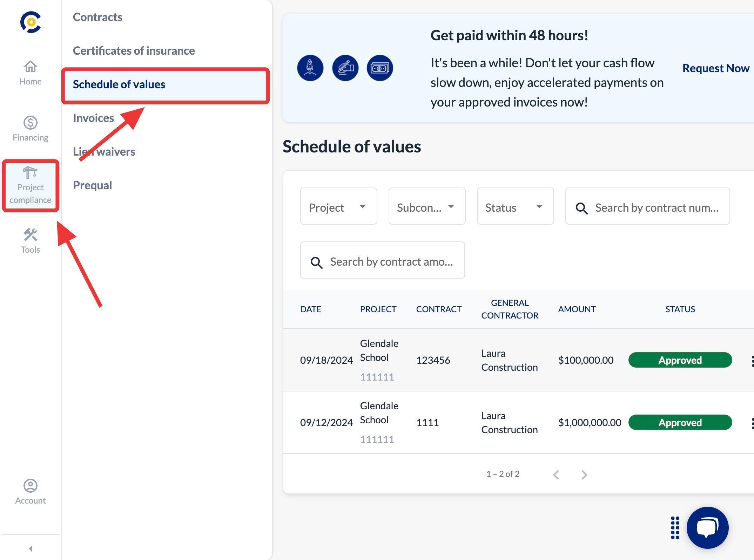The image size is (754, 560).
Task: Go to the previous page of results
Action: click(x=556, y=474)
